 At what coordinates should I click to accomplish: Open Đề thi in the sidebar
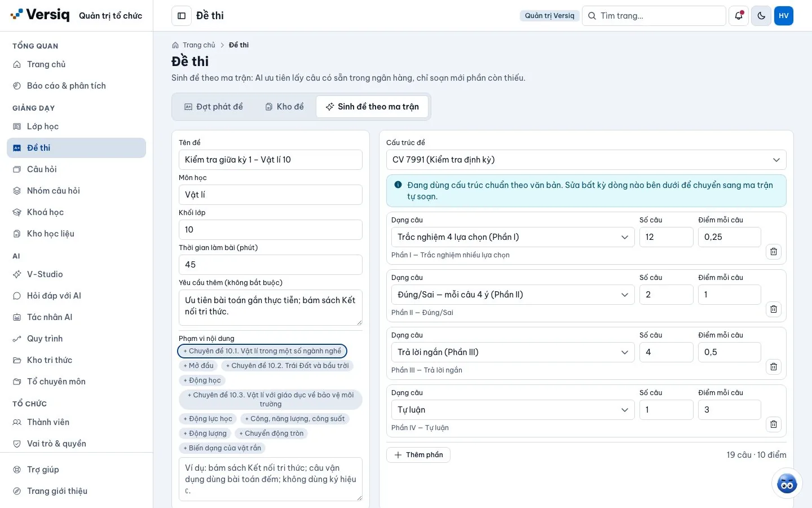(77, 148)
